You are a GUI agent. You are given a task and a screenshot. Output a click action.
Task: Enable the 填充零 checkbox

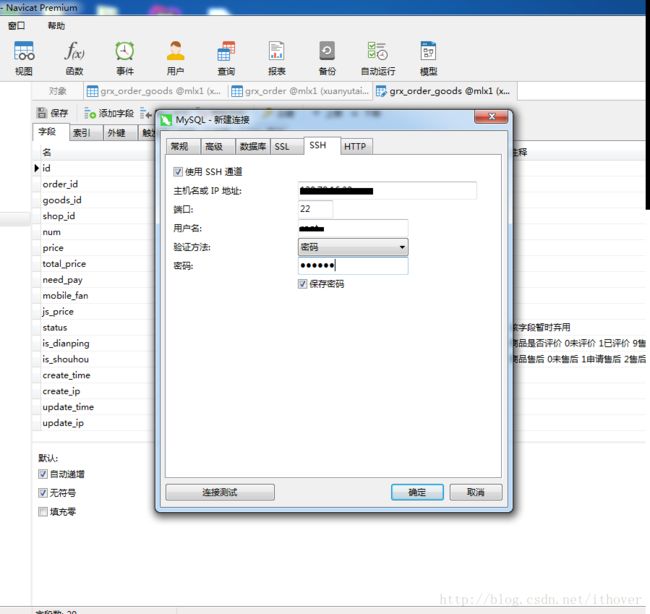click(43, 512)
